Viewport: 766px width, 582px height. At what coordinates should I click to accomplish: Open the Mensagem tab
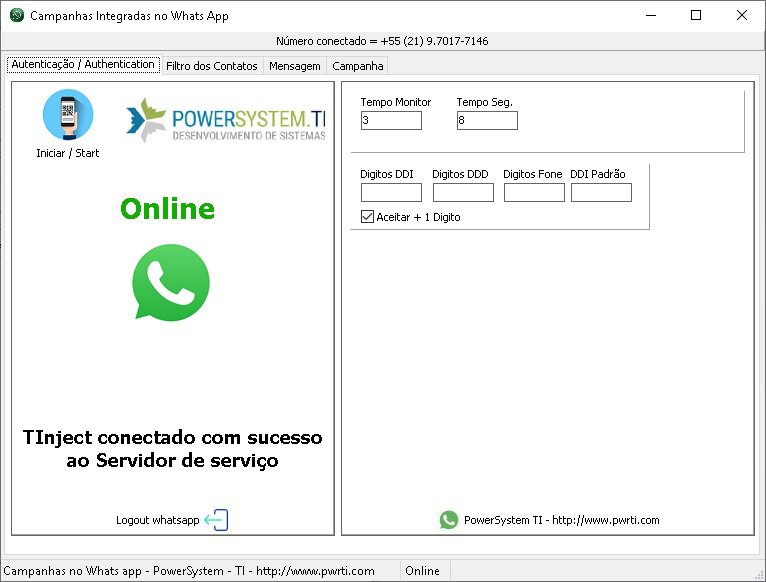295,66
